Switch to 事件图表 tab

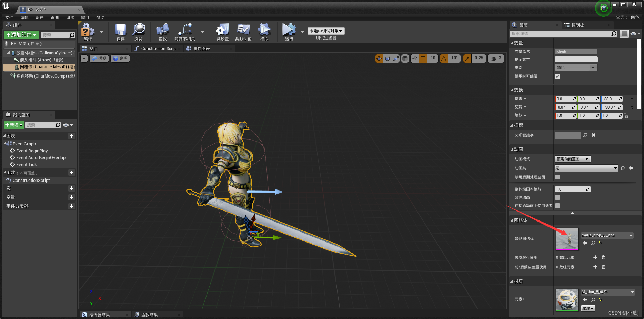pyautogui.click(x=201, y=49)
